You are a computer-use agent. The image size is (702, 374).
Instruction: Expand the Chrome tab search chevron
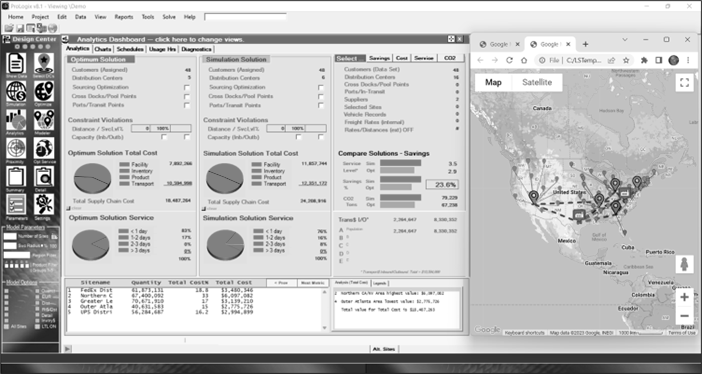pyautogui.click(x=625, y=39)
